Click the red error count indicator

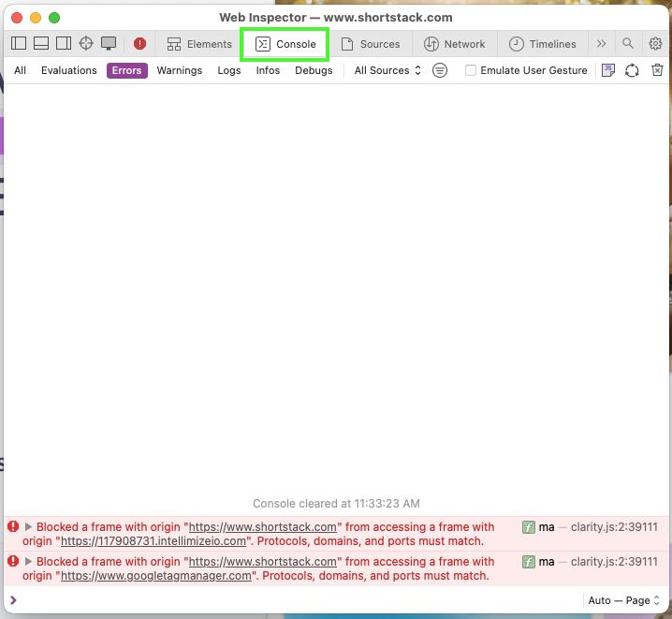pos(139,44)
